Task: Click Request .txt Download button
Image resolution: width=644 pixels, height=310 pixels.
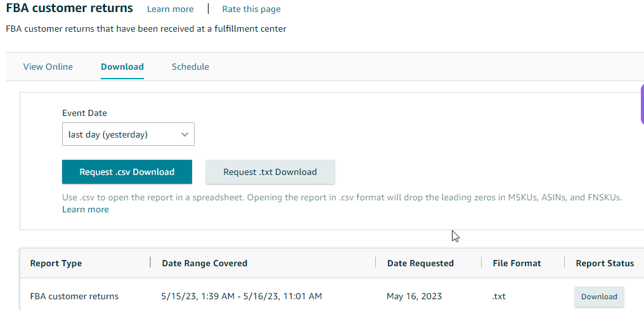Action: point(270,172)
